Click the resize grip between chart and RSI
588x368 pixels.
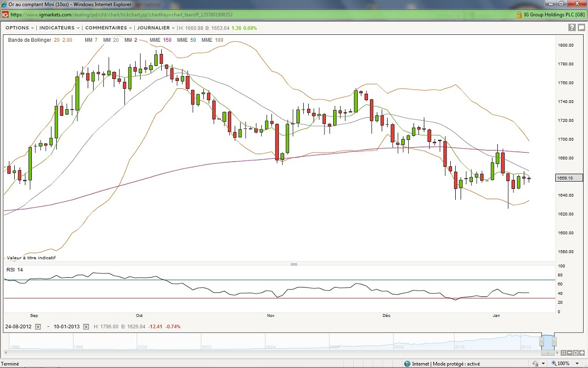(x=294, y=264)
